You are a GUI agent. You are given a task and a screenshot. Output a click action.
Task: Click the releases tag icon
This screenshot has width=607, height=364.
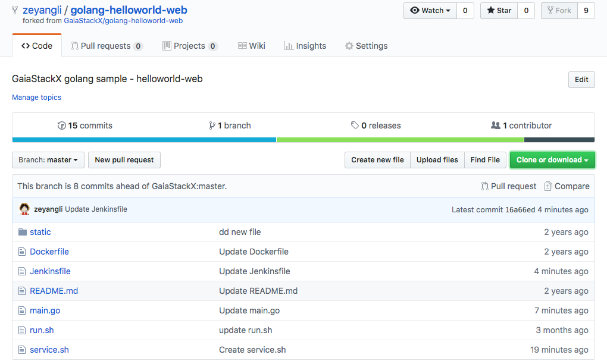[355, 125]
